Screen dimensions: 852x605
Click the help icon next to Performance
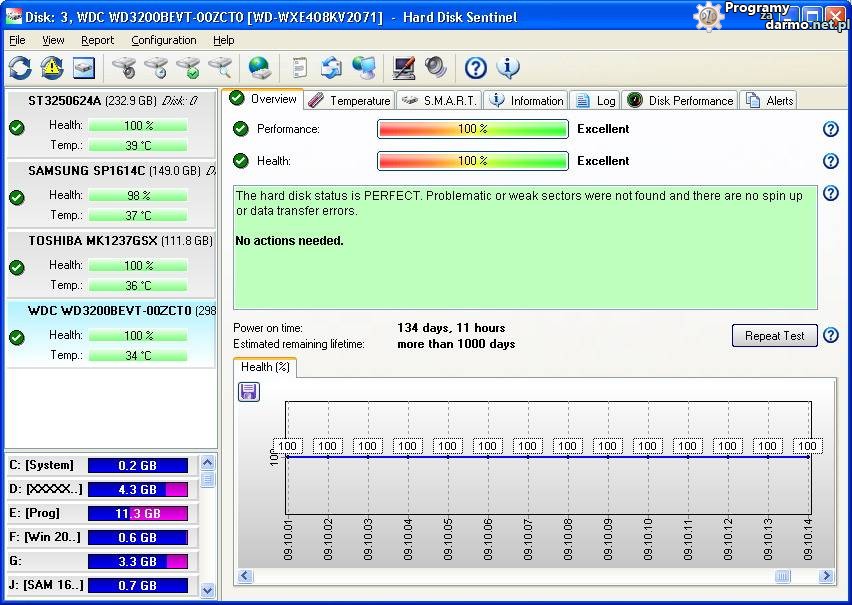click(830, 129)
